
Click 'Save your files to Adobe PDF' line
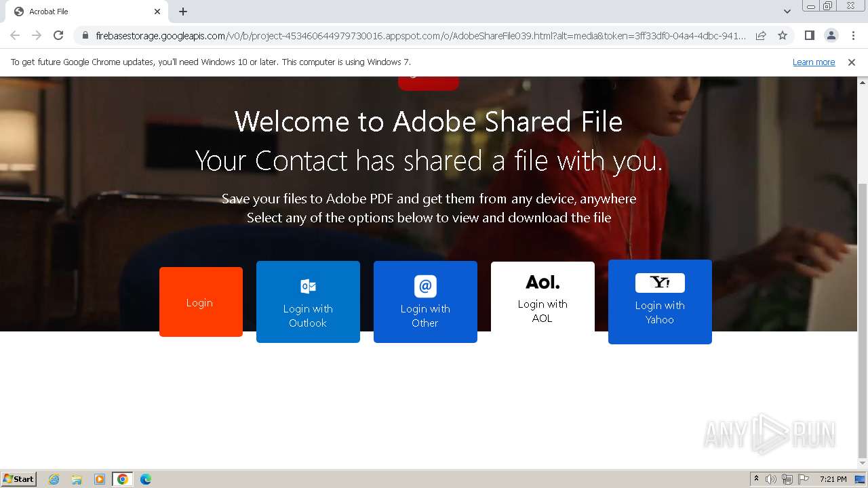pyautogui.click(x=429, y=199)
